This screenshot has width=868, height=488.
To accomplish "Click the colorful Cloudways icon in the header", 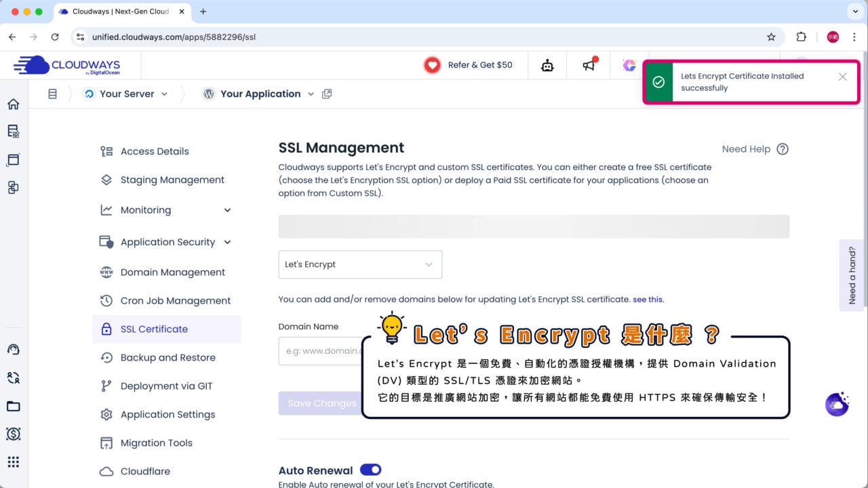I will [x=629, y=64].
